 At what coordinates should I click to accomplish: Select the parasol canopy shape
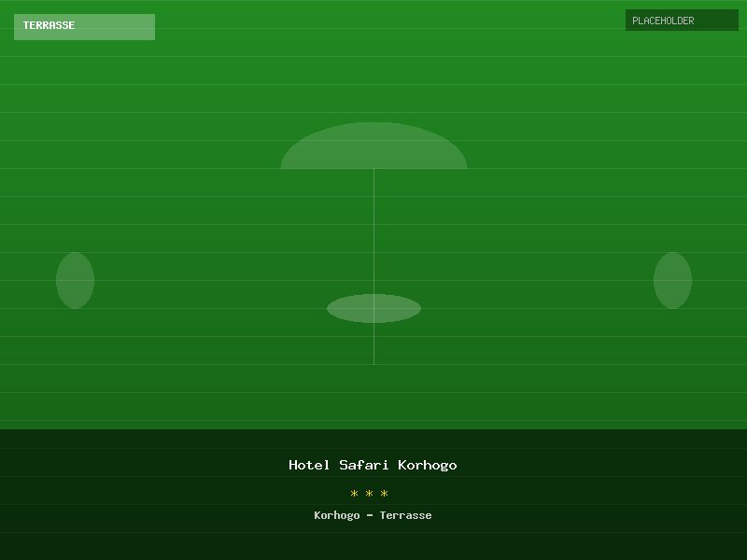click(373, 149)
